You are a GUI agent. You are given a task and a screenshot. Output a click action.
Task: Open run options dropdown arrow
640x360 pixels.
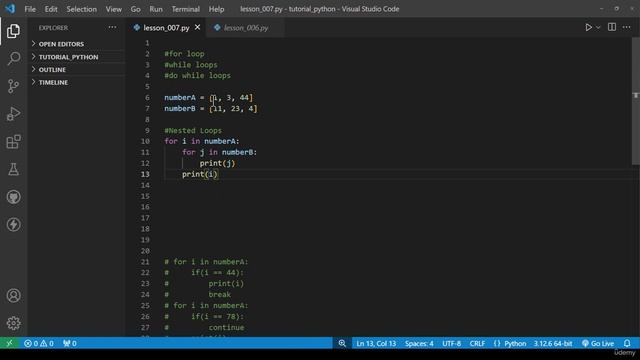[x=598, y=28]
